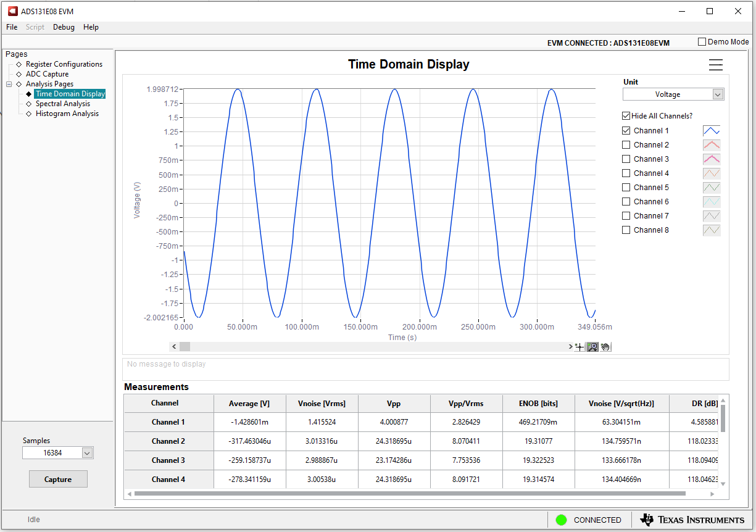Open the hamburger menu beside Time Domain Display
Image resolution: width=756 pixels, height=532 pixels.
coord(715,65)
